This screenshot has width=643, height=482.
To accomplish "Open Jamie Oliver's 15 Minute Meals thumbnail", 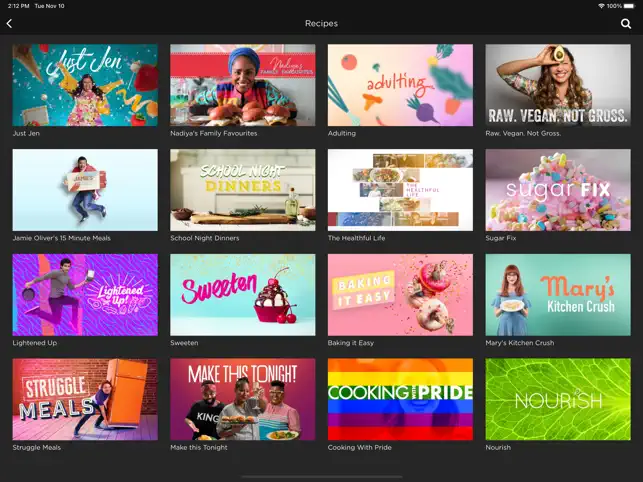I will 85,190.
